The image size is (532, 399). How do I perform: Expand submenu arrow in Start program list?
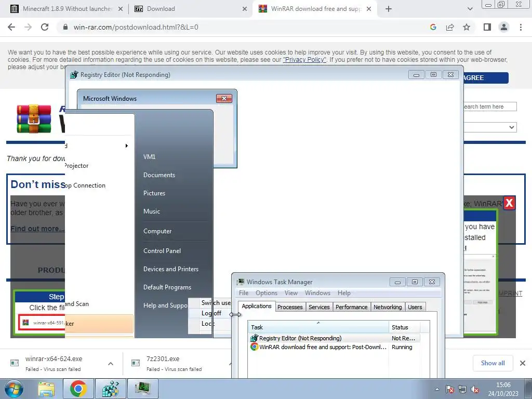tap(127, 145)
